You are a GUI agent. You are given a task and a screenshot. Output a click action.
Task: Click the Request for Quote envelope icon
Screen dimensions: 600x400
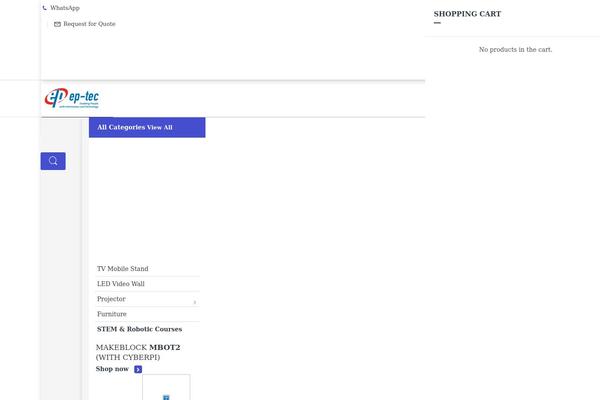click(x=57, y=24)
